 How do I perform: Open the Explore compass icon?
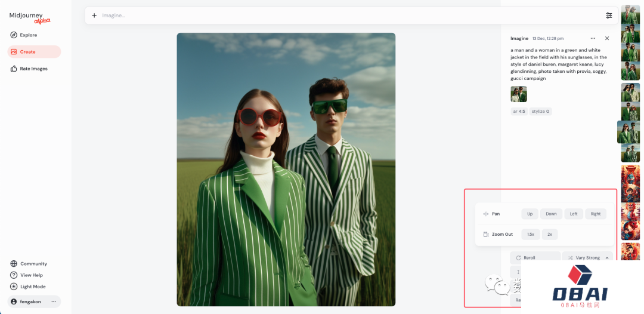click(14, 35)
